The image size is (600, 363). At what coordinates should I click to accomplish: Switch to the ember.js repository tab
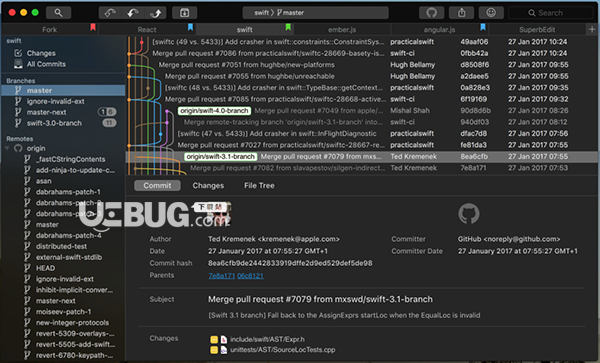pyautogui.click(x=342, y=29)
